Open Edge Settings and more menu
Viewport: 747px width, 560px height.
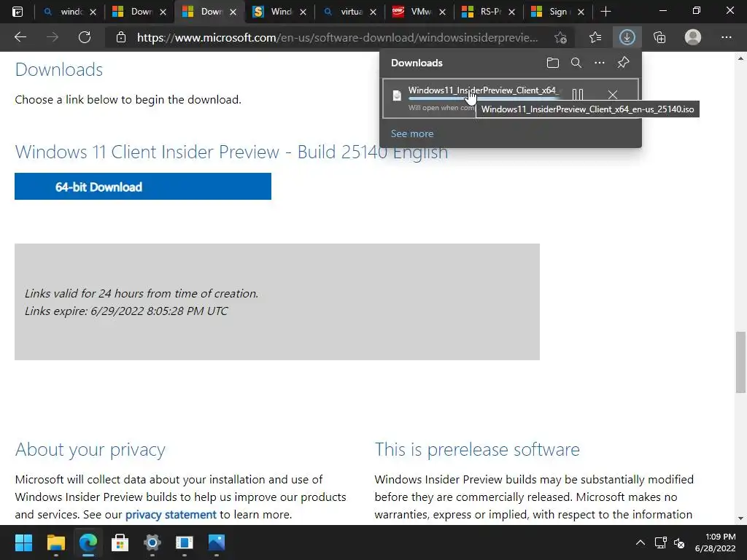point(726,37)
